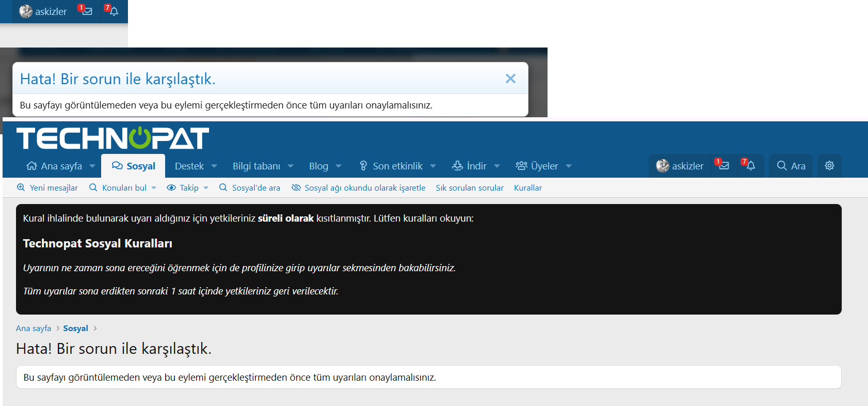Click Ana sayfa breadcrumb link
Viewport: 868px width, 406px height.
tap(34, 328)
